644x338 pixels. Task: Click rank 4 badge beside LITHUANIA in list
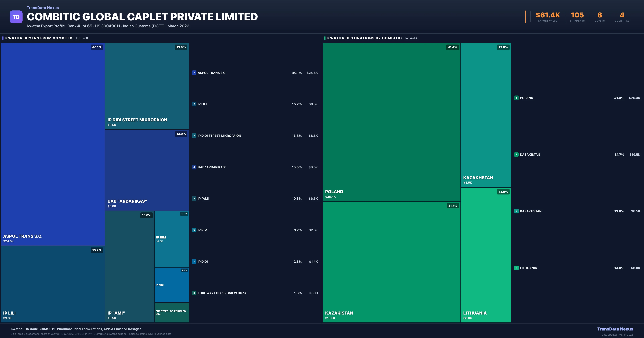click(516, 268)
